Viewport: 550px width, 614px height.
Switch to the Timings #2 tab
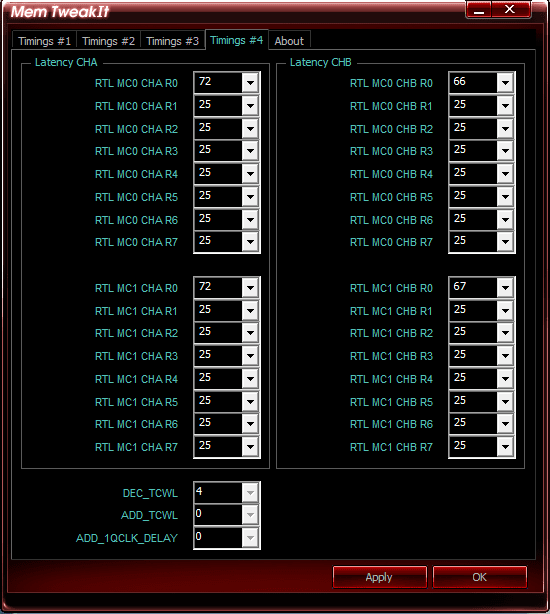[108, 41]
